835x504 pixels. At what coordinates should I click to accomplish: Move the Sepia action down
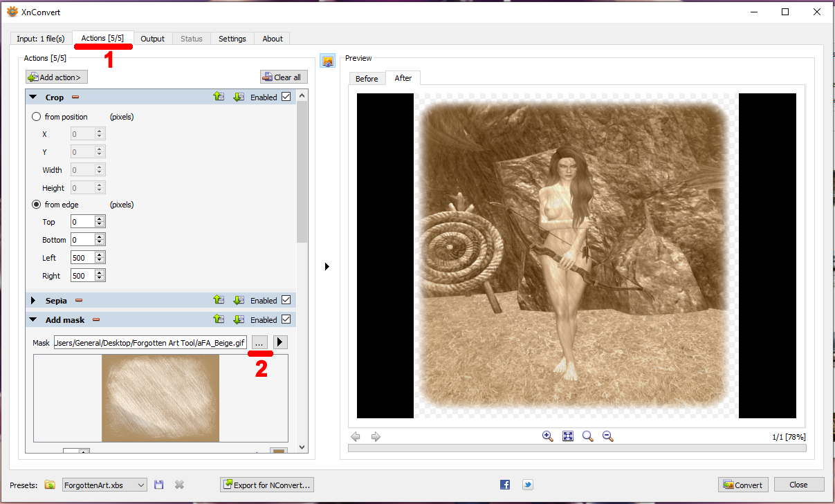(x=239, y=301)
